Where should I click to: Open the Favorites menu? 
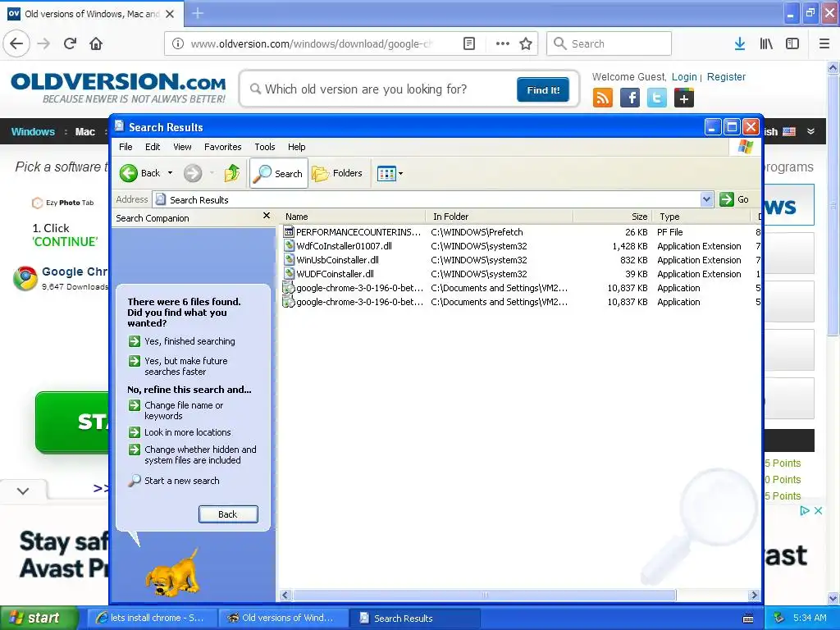(x=223, y=147)
